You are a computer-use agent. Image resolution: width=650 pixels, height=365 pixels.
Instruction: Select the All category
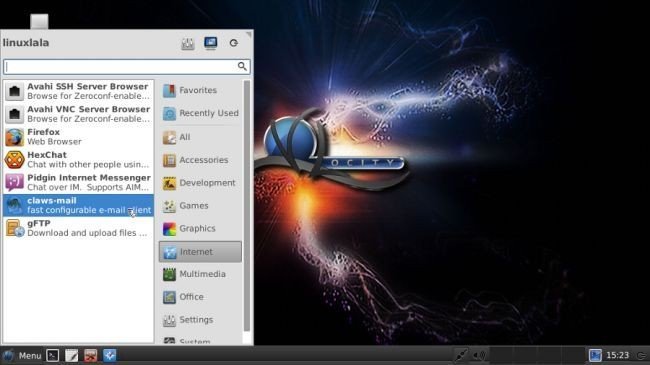click(200, 137)
